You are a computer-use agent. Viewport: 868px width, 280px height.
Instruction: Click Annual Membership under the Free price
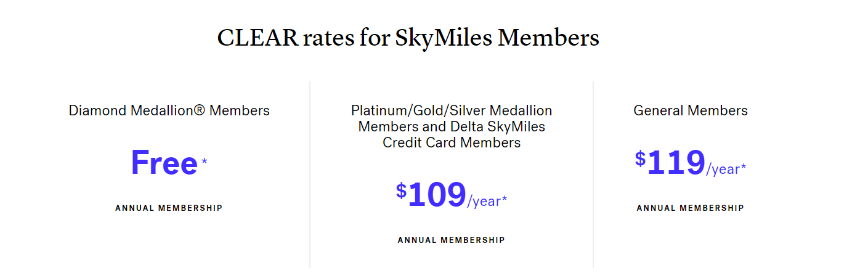(x=169, y=208)
